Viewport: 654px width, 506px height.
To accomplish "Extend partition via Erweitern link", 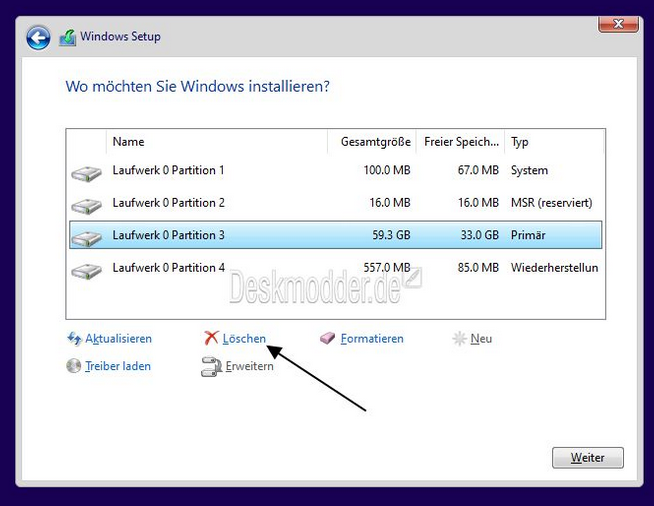I will pyautogui.click(x=249, y=366).
